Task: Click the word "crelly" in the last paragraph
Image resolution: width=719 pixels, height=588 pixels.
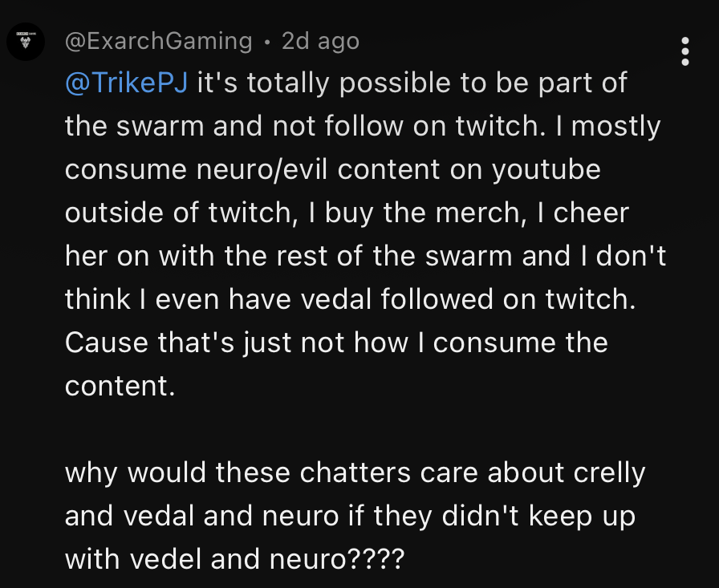Action: tap(610, 473)
